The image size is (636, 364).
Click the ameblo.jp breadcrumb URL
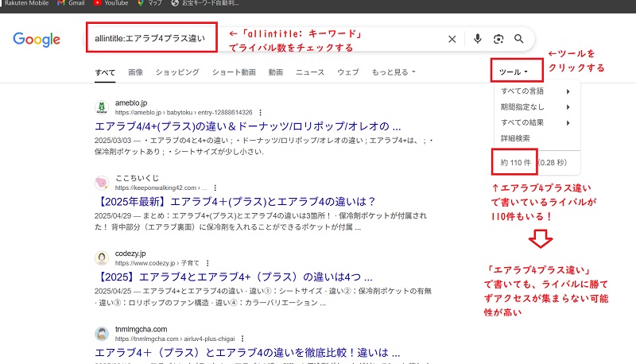184,112
